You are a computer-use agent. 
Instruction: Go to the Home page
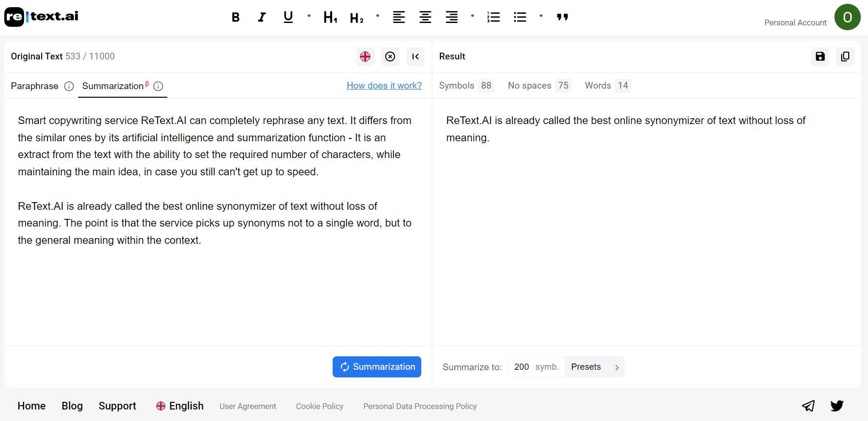(x=32, y=406)
